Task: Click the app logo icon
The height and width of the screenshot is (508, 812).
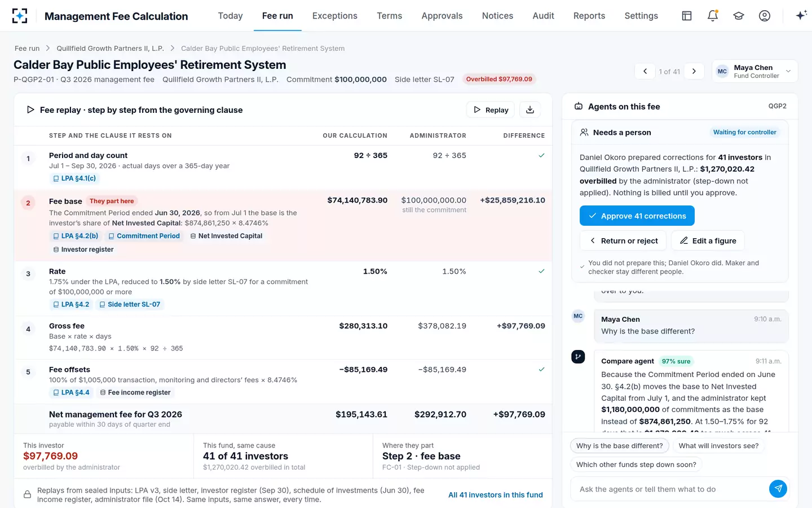Action: (20, 16)
